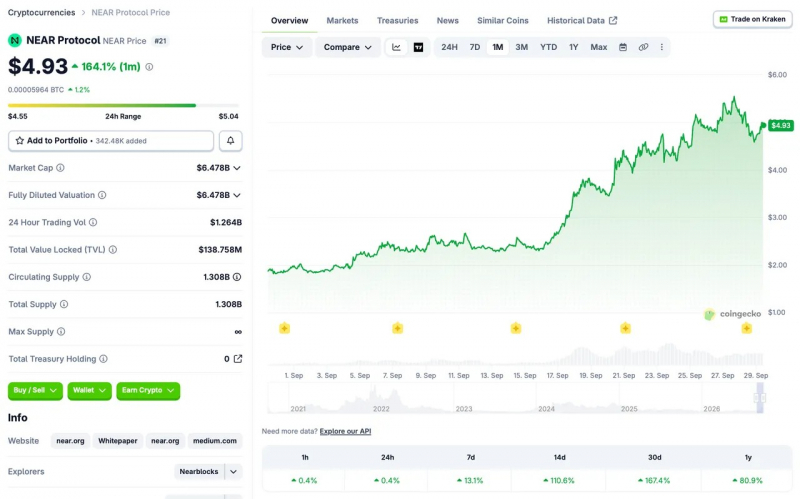Switch to TradingView chart icon

coord(418,47)
